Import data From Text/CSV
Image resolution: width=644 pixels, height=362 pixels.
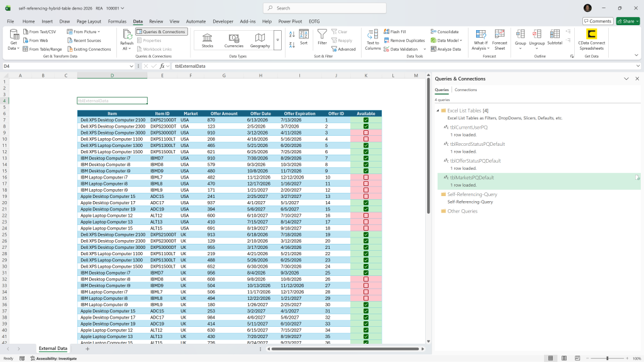(40, 31)
